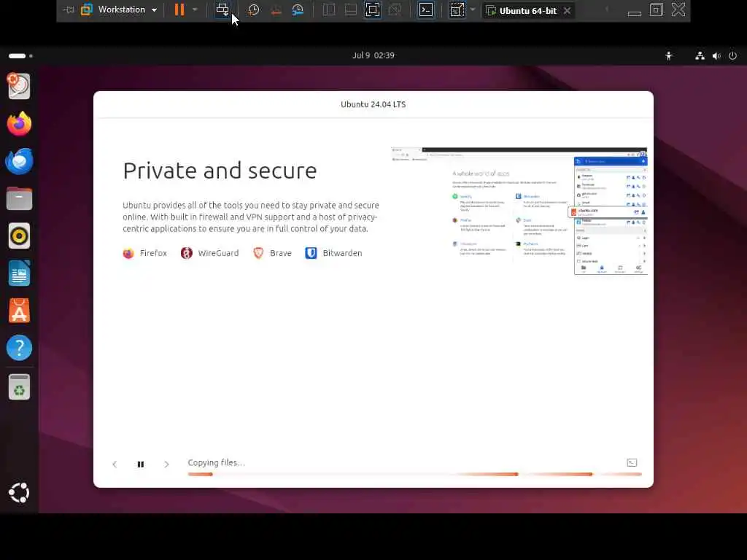Screen dimensions: 747x560
Task: Show the installer terminal log output
Action: click(632, 463)
